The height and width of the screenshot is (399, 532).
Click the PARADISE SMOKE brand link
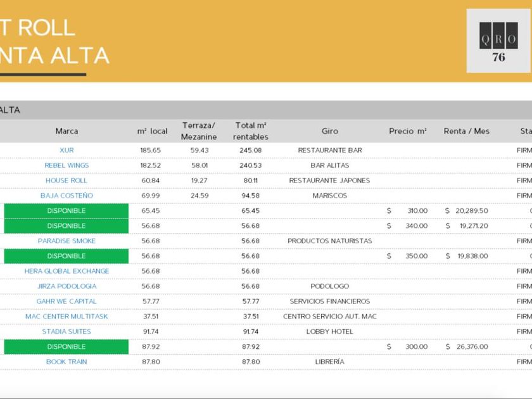pos(66,241)
